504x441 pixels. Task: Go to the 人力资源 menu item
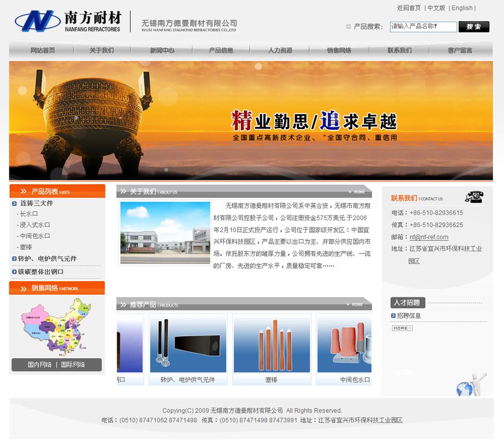(280, 50)
